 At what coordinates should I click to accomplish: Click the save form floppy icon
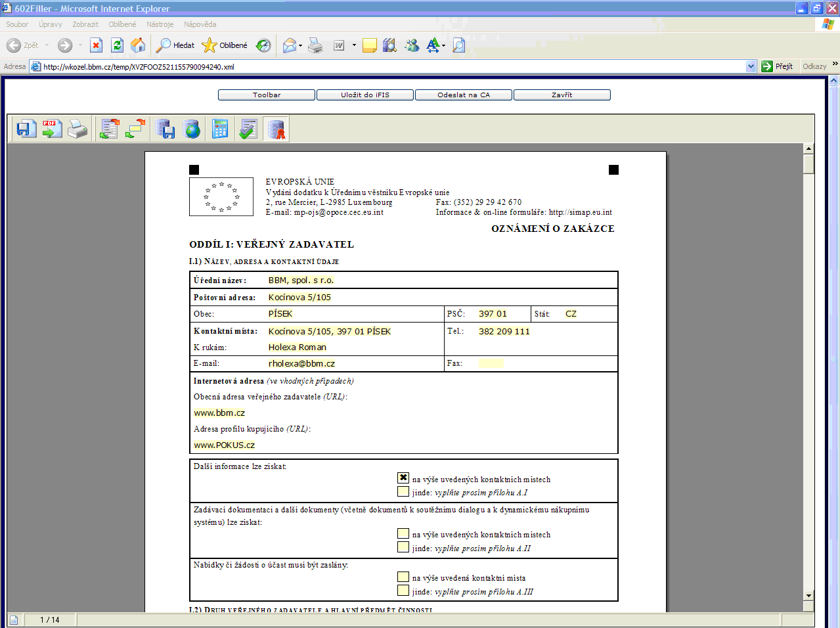click(x=26, y=129)
